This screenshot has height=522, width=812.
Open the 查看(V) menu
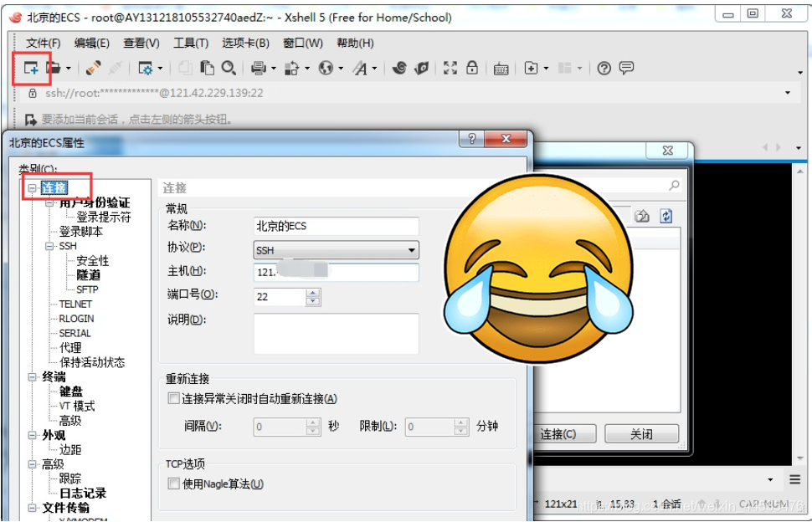[139, 43]
